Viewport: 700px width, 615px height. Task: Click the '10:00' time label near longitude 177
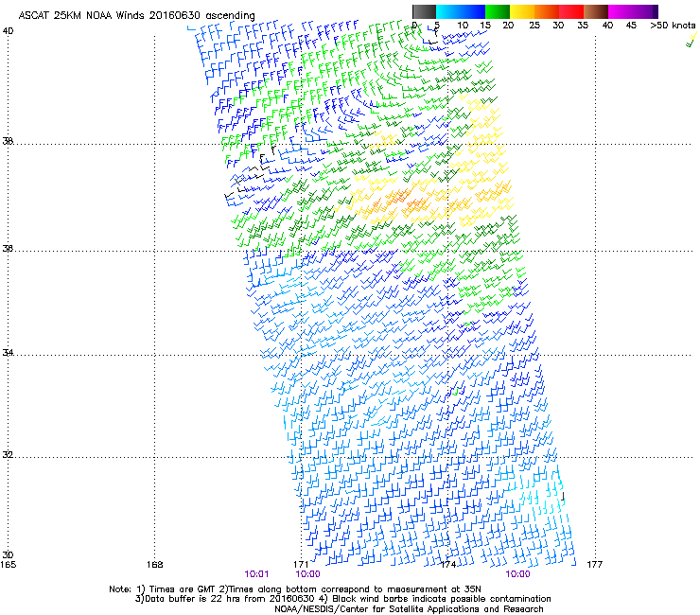(x=517, y=574)
